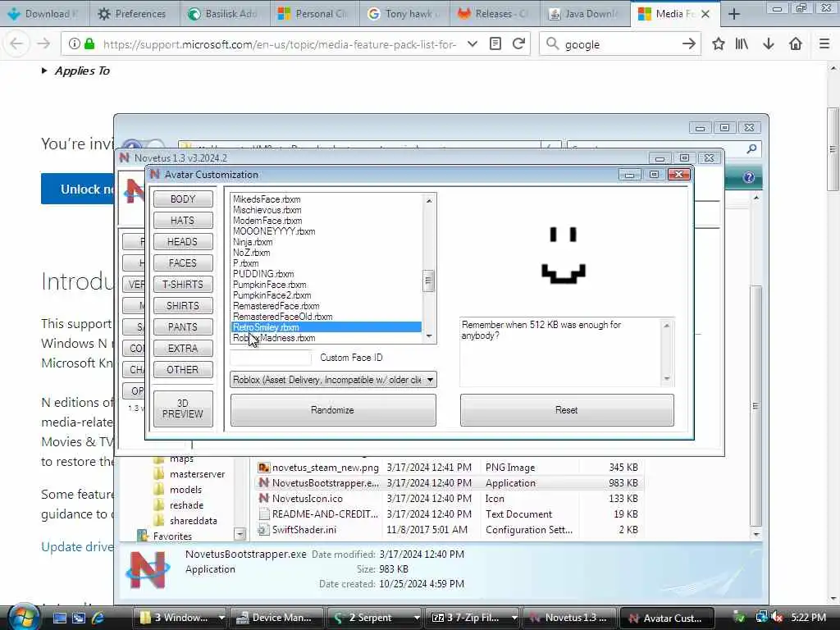Image resolution: width=840 pixels, height=630 pixels.
Task: Select NoZ.rbxm face
Action: [x=252, y=253]
